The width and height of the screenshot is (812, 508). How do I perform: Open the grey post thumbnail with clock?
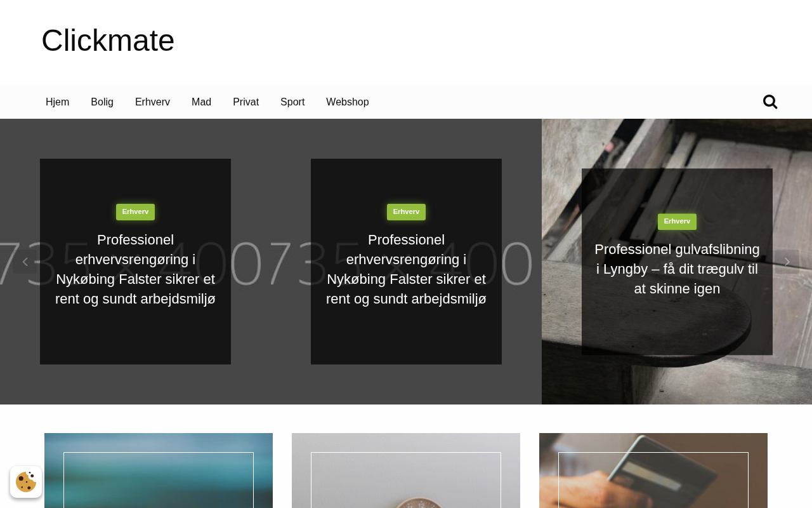click(406, 471)
